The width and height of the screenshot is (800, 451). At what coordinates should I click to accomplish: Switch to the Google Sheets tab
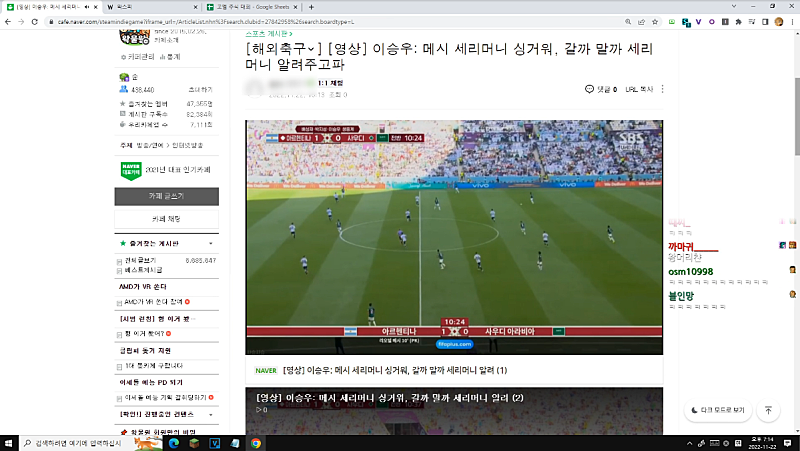pyautogui.click(x=253, y=7)
